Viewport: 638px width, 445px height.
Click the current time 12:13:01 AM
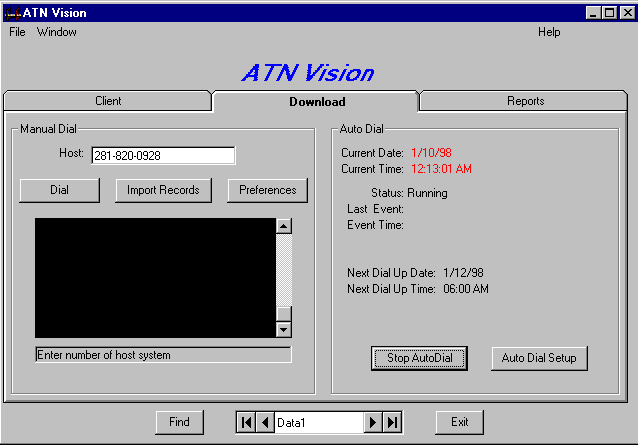click(x=441, y=169)
